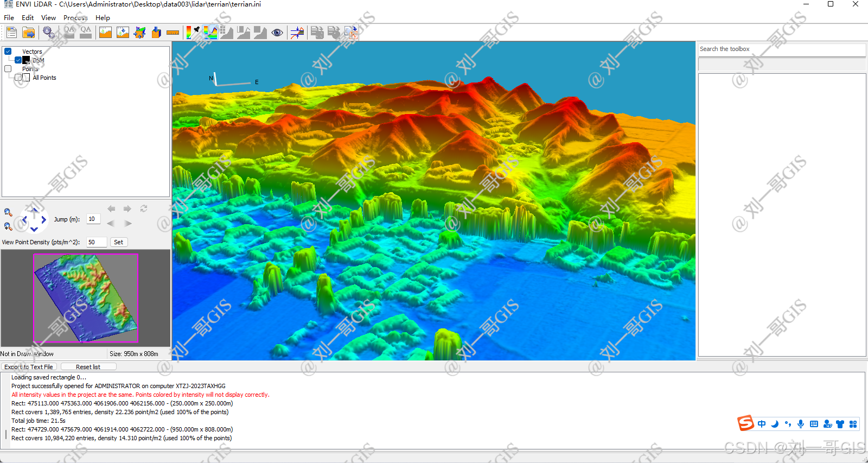Image resolution: width=868 pixels, height=463 pixels.
Task: Click the 'Total job time: 21.5s' log line
Action: click(39, 421)
